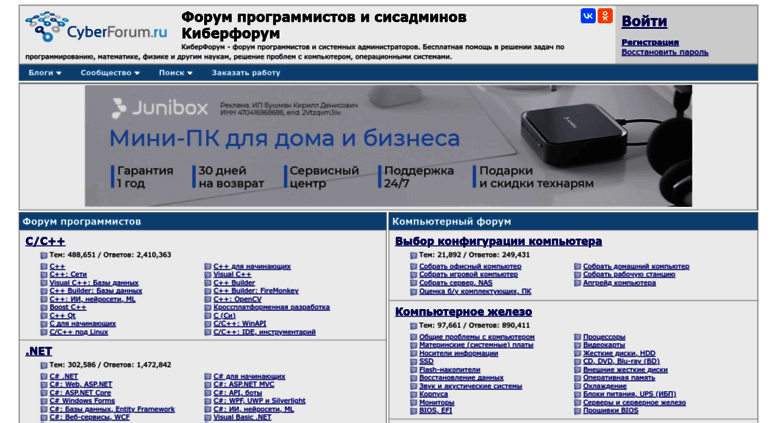Open Собрать игровой компьютер forum

click(x=468, y=274)
